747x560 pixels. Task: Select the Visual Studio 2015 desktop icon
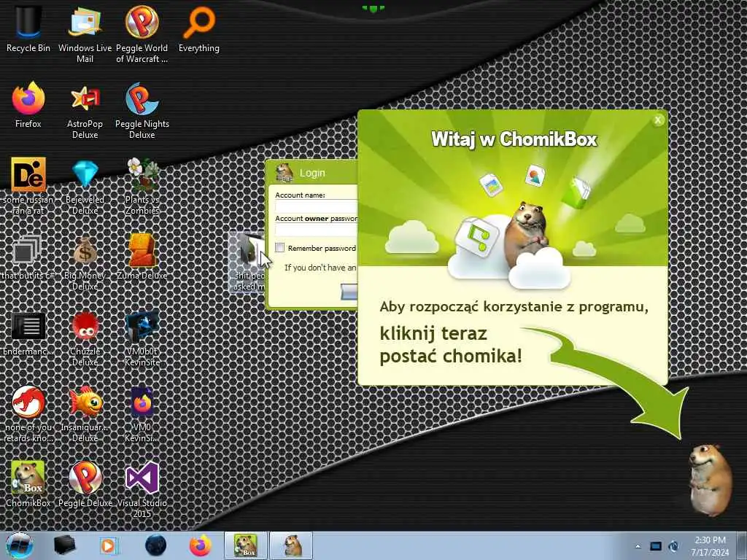pos(142,489)
